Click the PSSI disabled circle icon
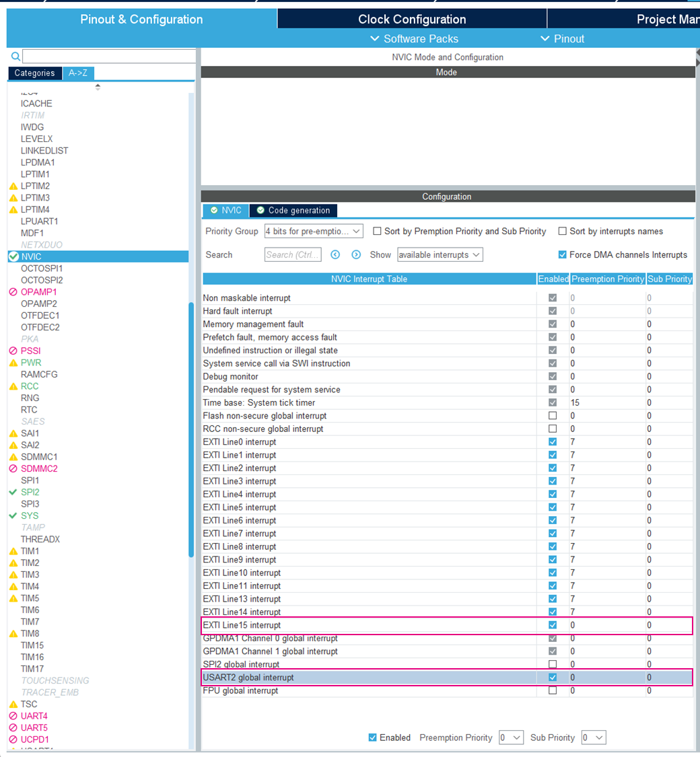700x757 pixels. (13, 351)
